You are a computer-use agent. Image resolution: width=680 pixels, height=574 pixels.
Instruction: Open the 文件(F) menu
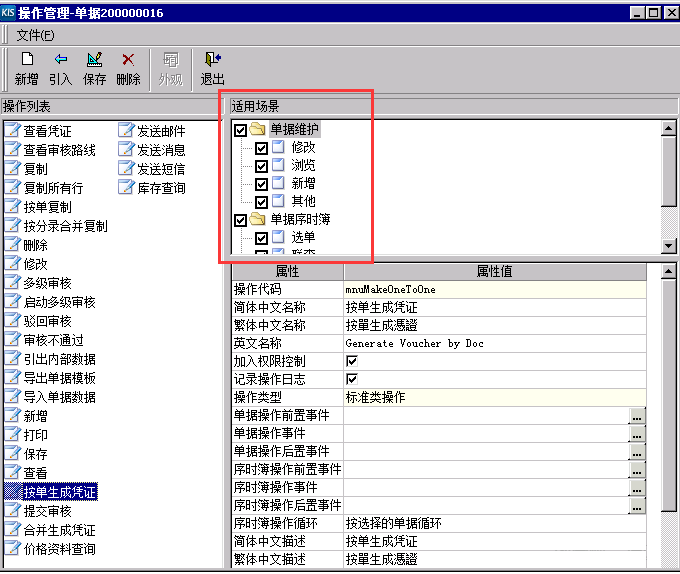tap(36, 35)
